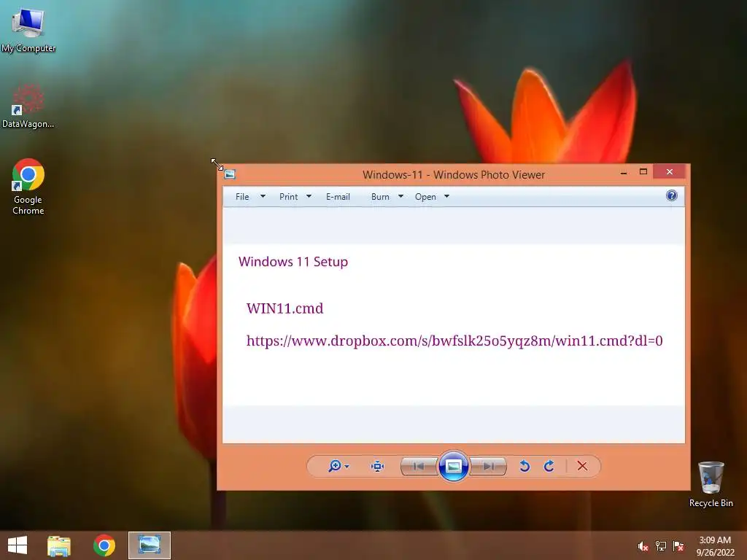747x560 pixels.
Task: Select the Recycle Bin desktop icon
Action: (x=711, y=484)
